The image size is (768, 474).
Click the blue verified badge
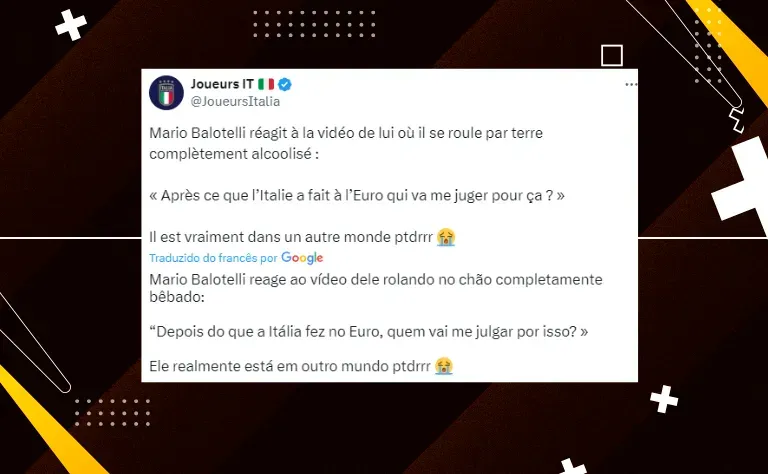click(285, 84)
